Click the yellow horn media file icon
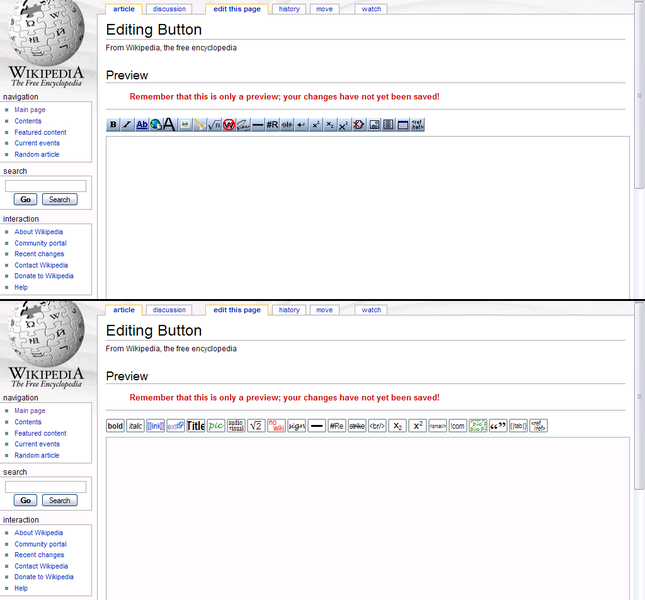 (200, 125)
